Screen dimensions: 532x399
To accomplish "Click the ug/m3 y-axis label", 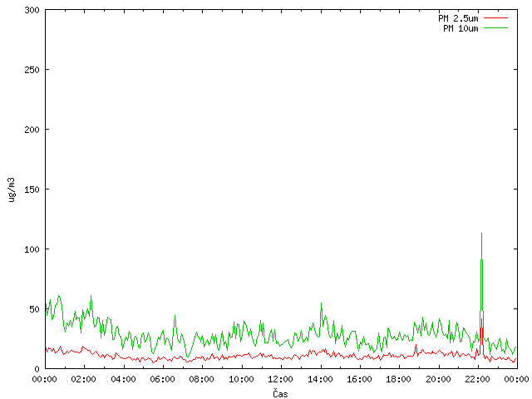I will pos(12,190).
